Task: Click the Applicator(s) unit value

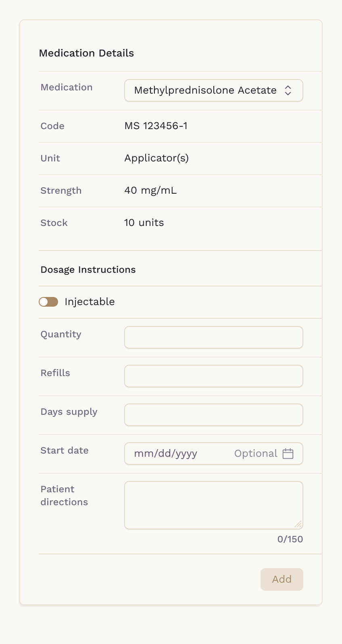Action: coord(156,158)
